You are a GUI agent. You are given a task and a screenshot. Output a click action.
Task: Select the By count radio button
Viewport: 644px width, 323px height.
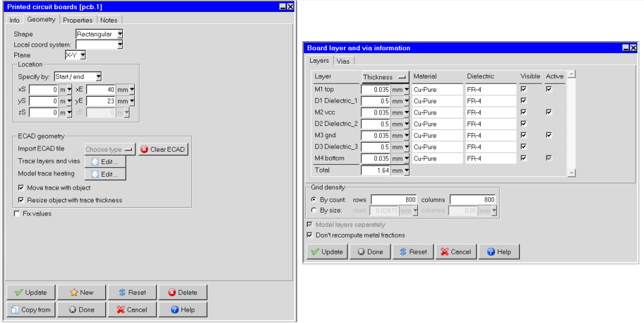[314, 199]
